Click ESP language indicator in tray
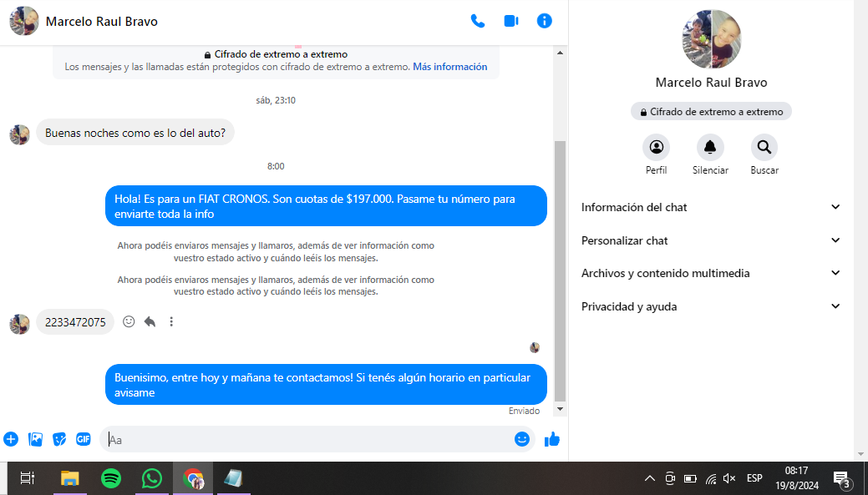 754,478
